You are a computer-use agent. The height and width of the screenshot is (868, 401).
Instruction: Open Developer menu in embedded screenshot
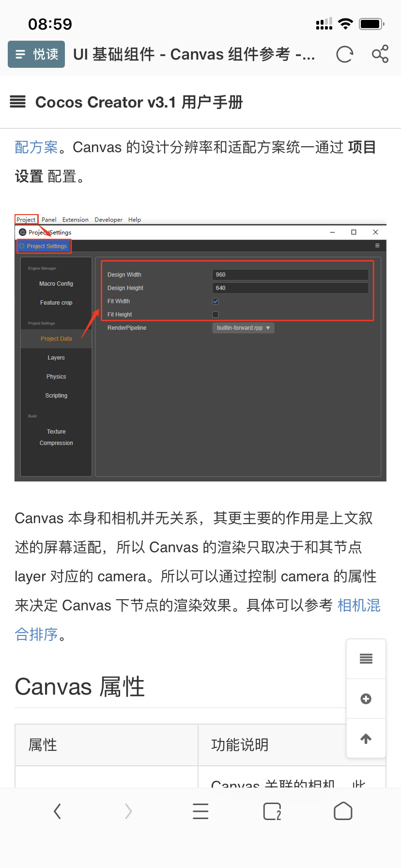(x=108, y=219)
